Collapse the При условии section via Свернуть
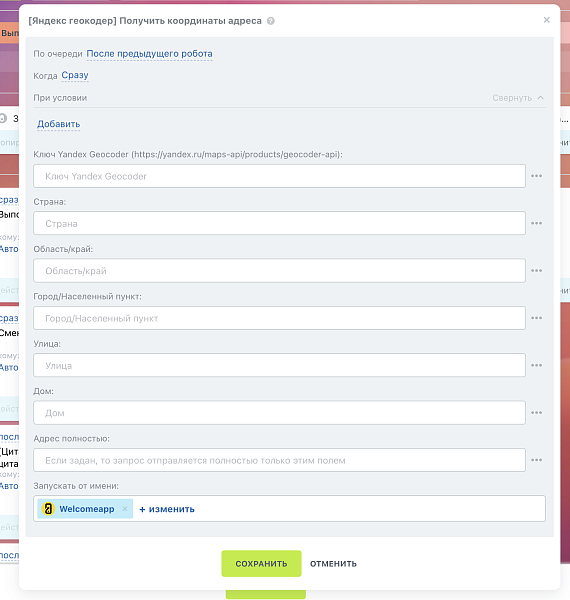Screen dimensions: 570x600 pos(518,98)
